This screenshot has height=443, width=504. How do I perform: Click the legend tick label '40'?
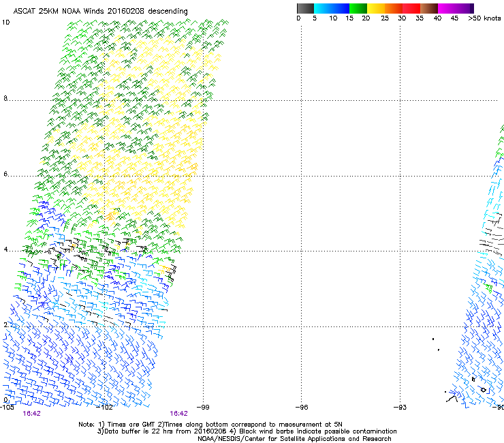click(437, 18)
